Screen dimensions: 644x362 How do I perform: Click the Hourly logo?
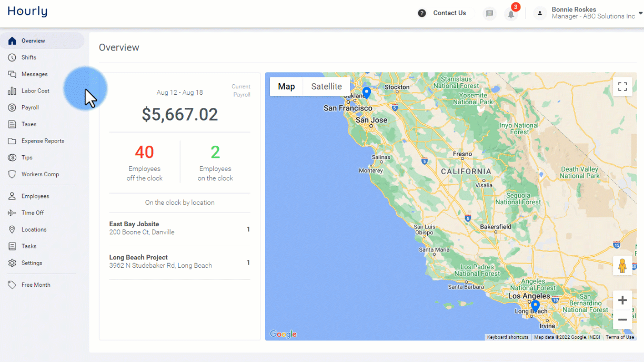(x=27, y=12)
